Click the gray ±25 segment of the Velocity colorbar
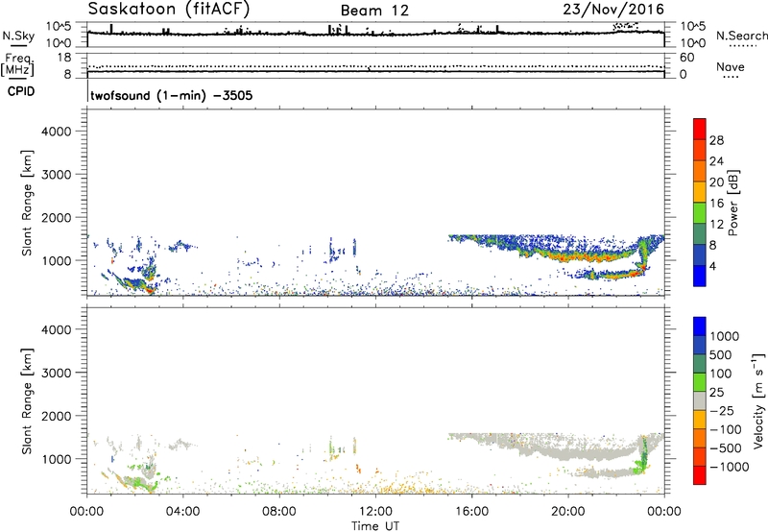This screenshot has height=532, width=768. click(x=700, y=400)
